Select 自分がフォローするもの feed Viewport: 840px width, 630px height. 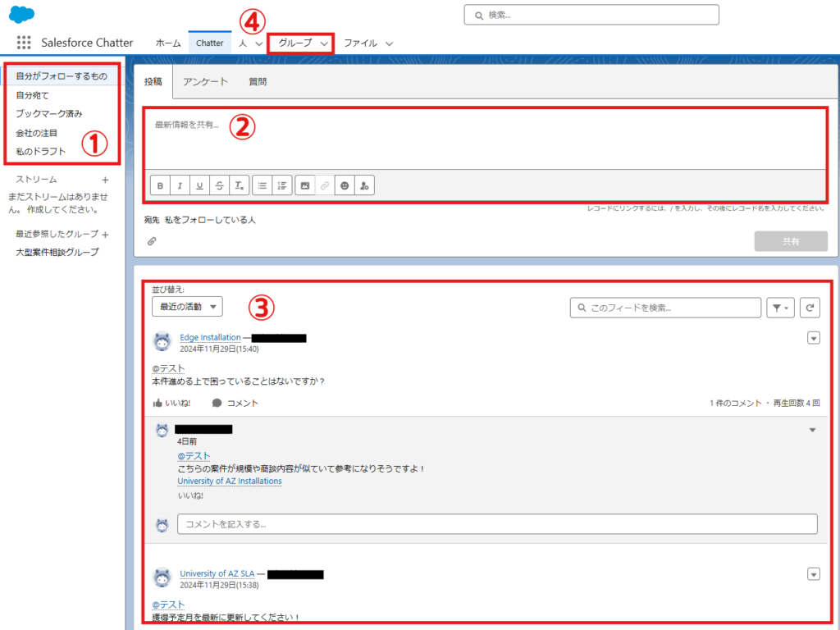(62, 76)
